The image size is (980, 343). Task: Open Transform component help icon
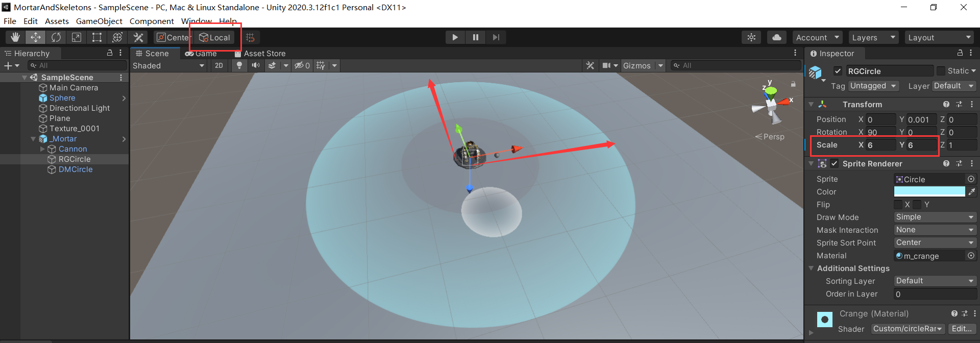pyautogui.click(x=946, y=104)
